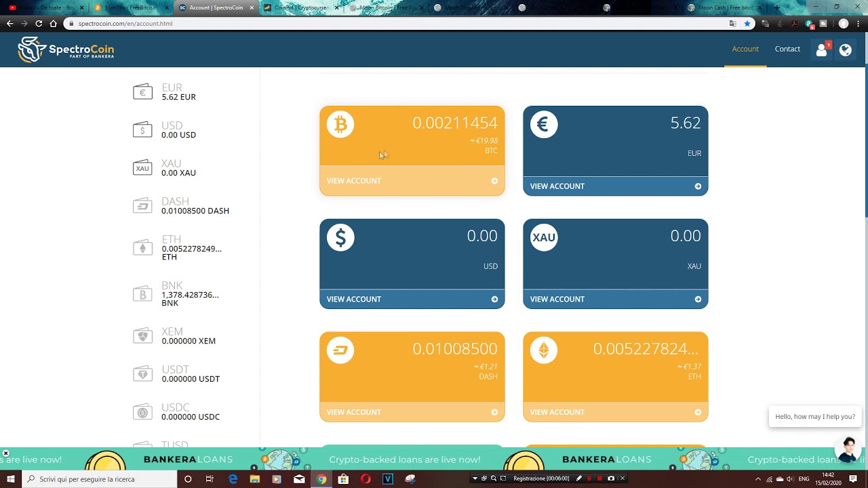The height and width of the screenshot is (488, 868).
Task: Select the ETH wallet in sidebar
Action: click(x=178, y=248)
